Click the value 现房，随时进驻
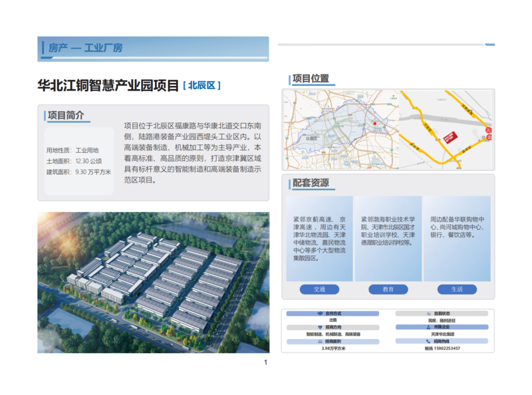Viewport: 532px width, 395px height. [442, 321]
